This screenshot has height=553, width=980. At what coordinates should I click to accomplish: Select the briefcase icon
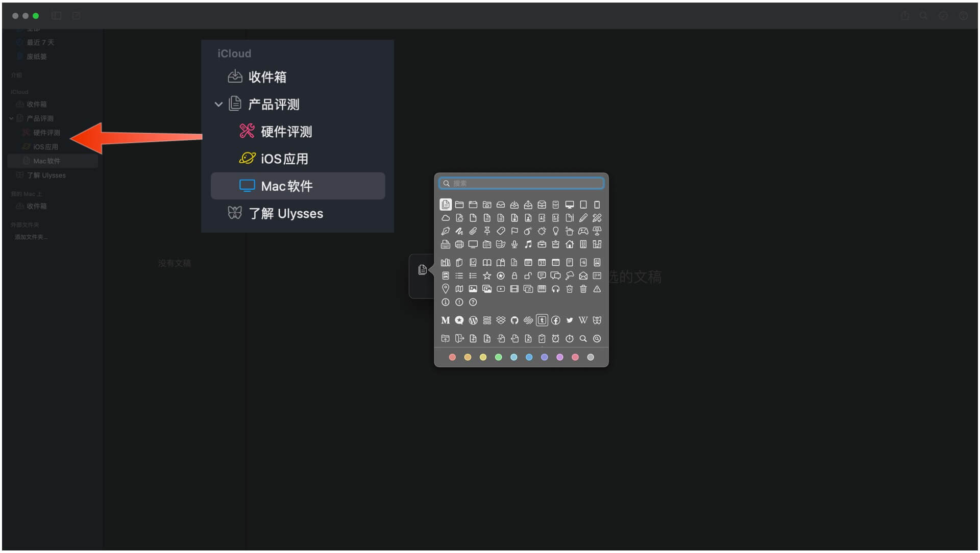click(542, 244)
